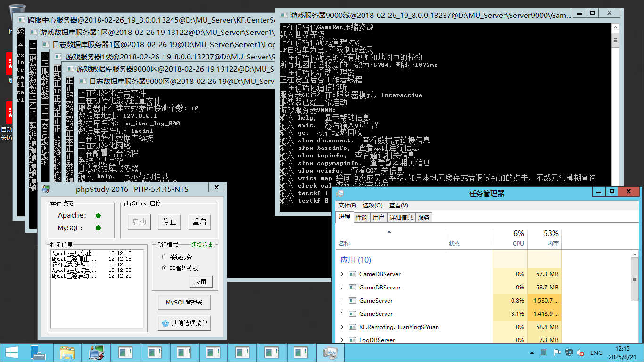Click the 游戏服务器9000线 console window icon

tap(284, 15)
